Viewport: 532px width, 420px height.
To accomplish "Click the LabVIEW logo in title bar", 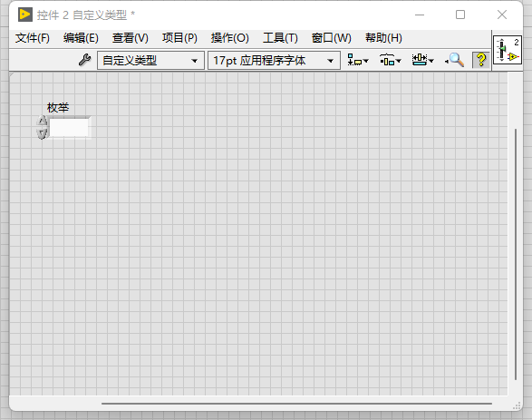I will 25,15.
